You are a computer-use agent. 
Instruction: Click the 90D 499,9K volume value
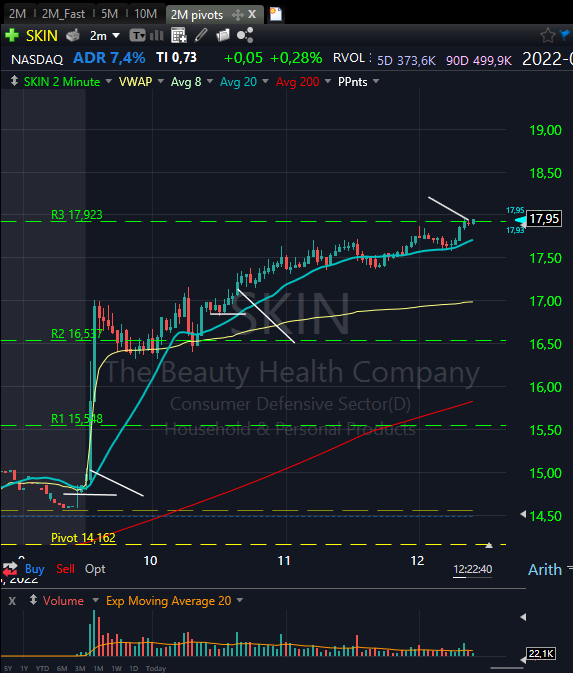479,60
